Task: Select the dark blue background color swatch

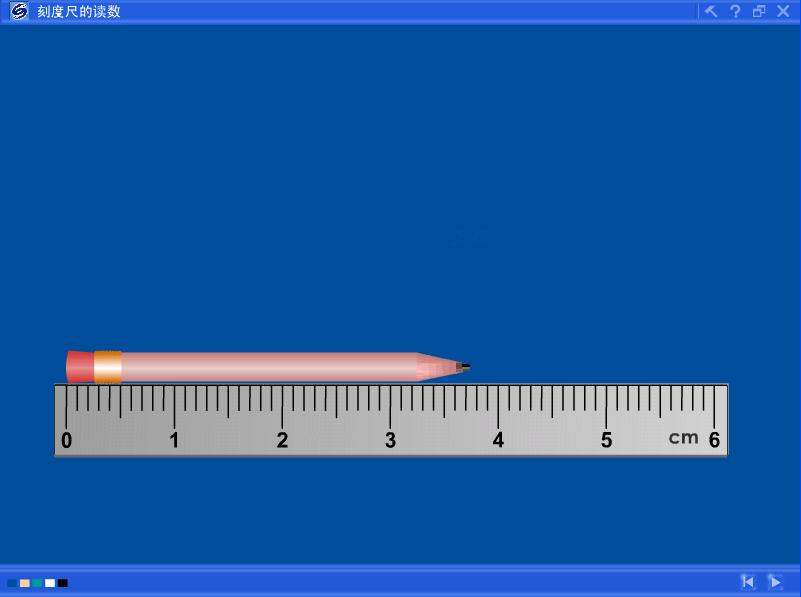Action: point(12,583)
